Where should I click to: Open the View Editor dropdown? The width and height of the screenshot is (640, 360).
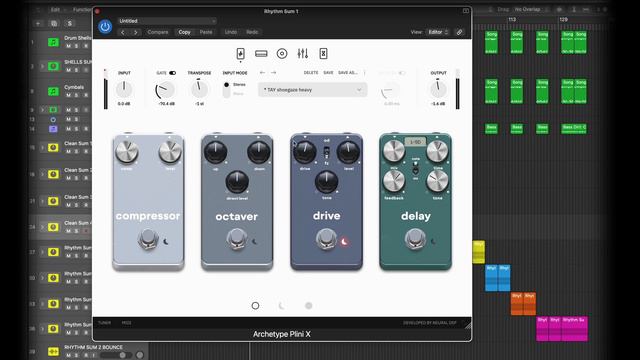coord(437,32)
